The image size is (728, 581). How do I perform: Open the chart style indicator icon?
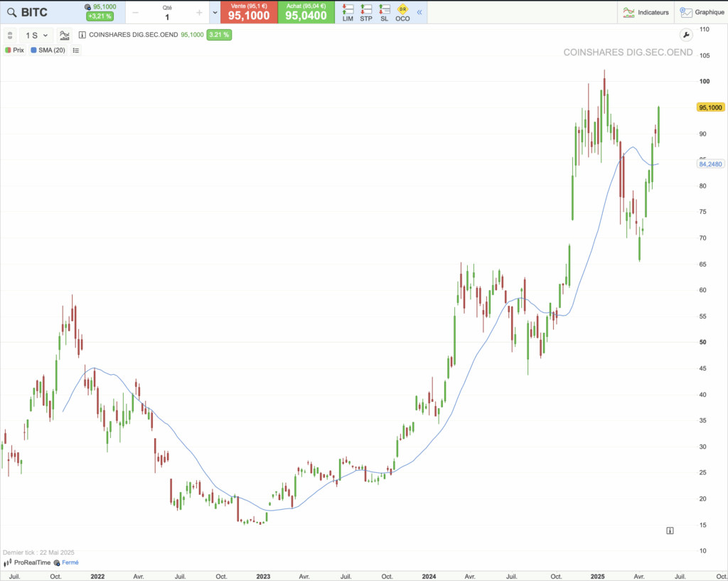(65, 36)
